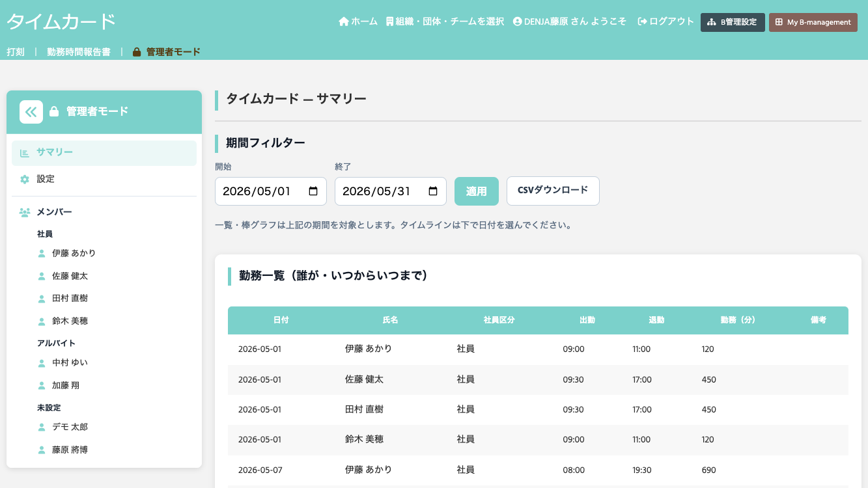Click the メンバー section heading
The image size is (868, 488).
54,212
